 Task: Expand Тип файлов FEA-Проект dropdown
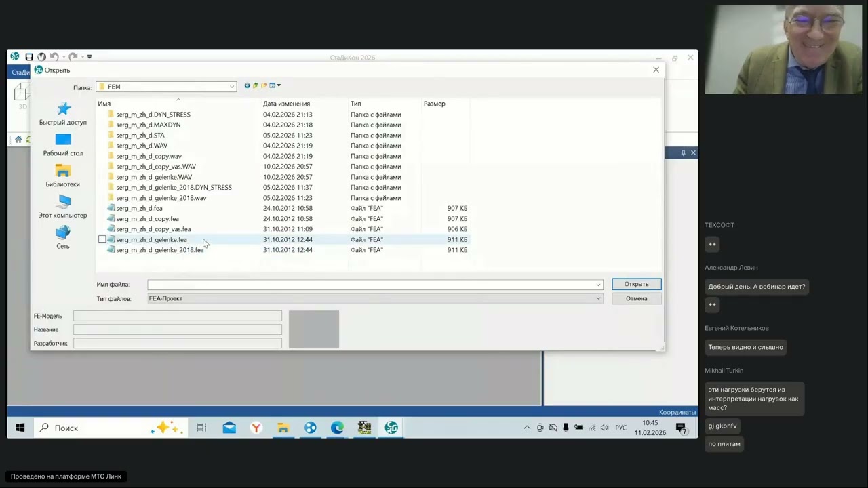598,299
